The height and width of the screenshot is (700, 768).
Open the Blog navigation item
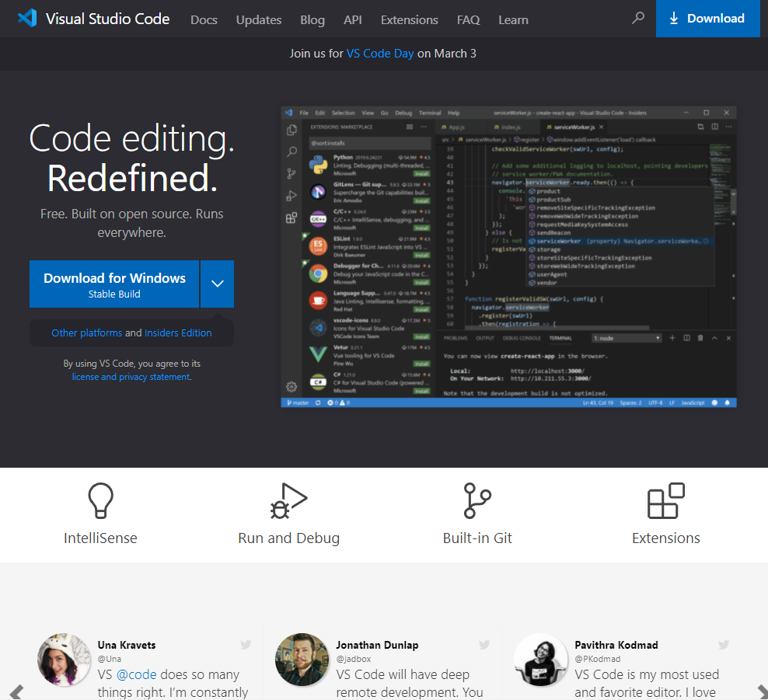[x=312, y=20]
